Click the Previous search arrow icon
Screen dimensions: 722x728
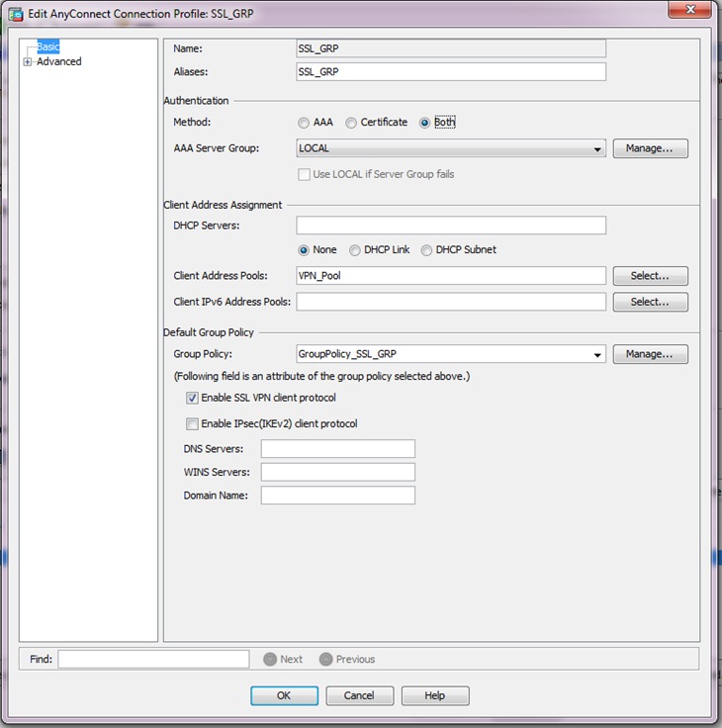pyautogui.click(x=326, y=659)
